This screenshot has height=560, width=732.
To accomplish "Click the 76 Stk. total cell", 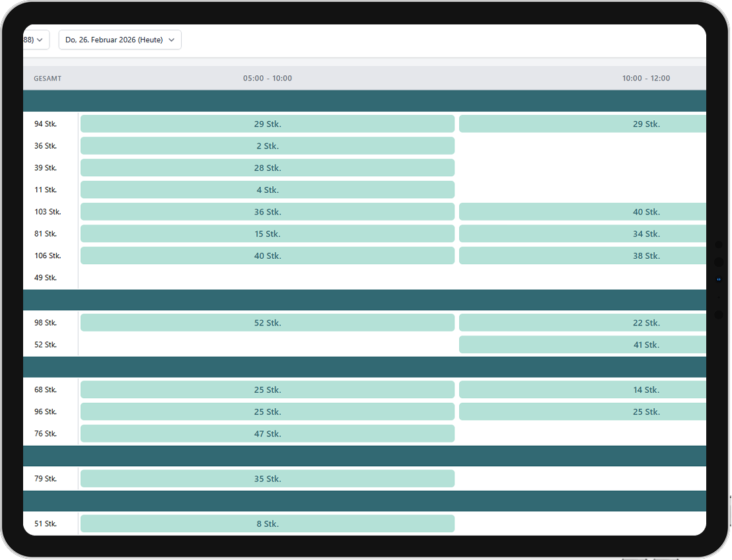I will pyautogui.click(x=46, y=433).
